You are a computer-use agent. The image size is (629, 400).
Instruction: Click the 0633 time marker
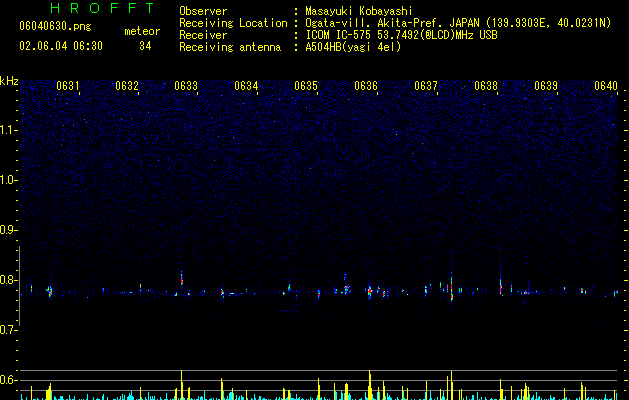(186, 86)
